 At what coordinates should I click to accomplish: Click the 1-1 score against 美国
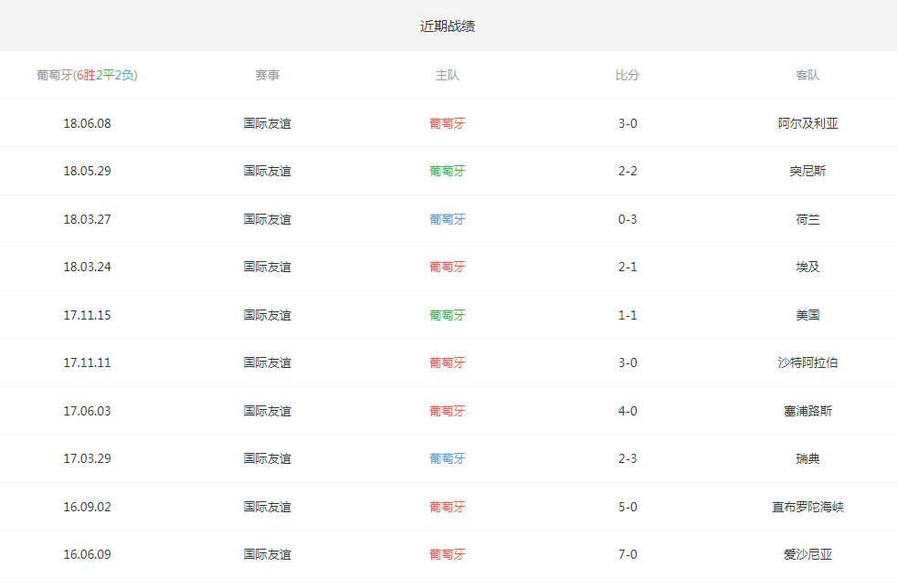point(628,315)
